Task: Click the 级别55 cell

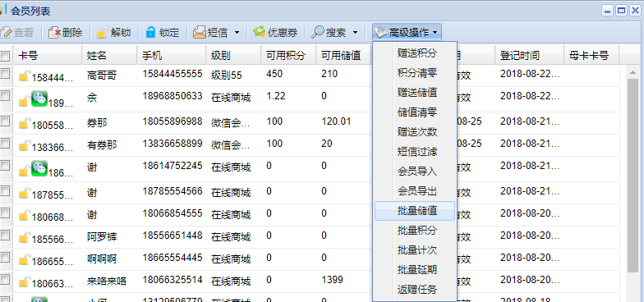Action: (x=227, y=75)
